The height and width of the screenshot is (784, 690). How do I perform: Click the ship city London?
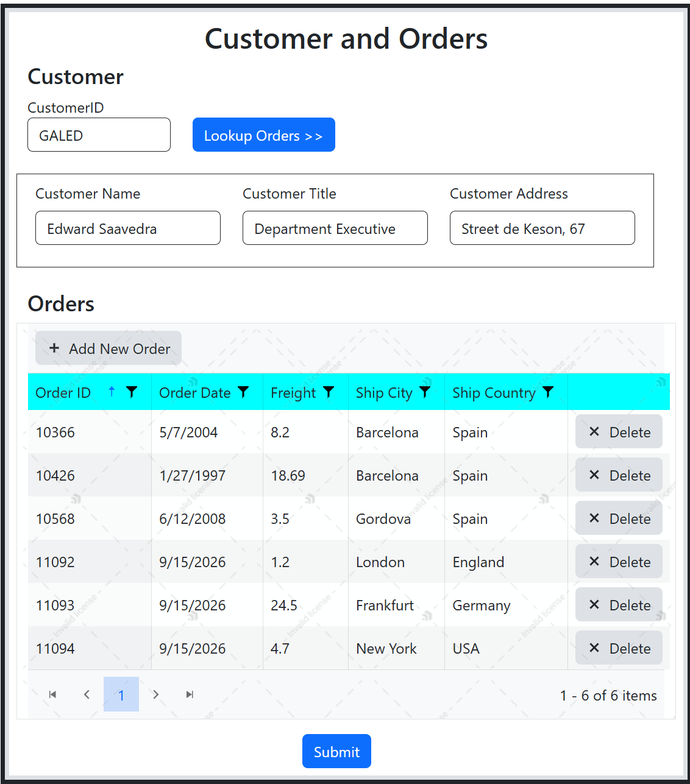pyautogui.click(x=380, y=562)
